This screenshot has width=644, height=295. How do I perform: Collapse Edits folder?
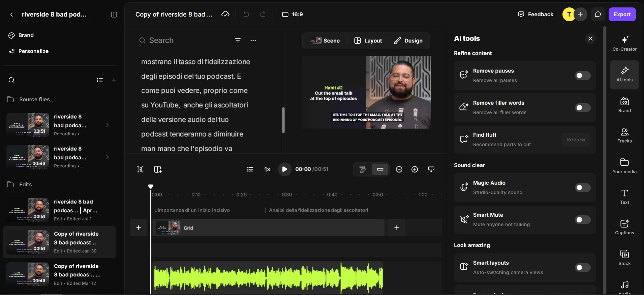pyautogui.click(x=20, y=184)
